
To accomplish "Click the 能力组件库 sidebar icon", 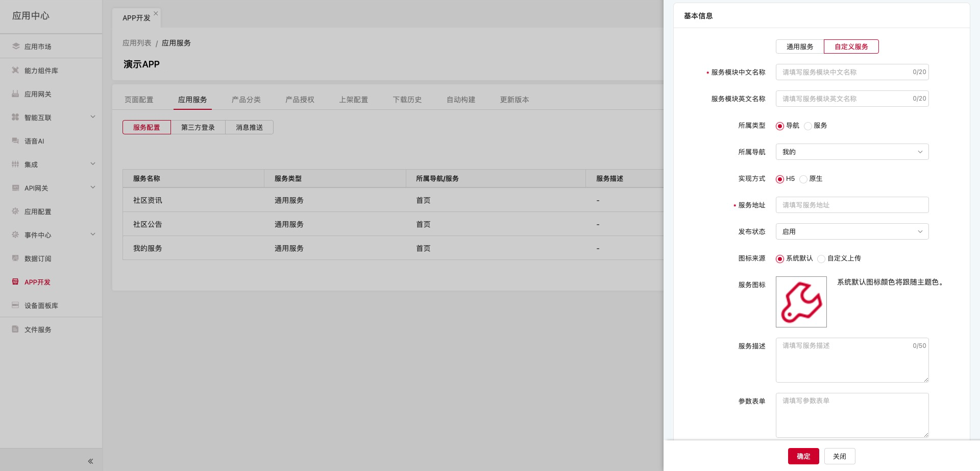I will 15,70.
